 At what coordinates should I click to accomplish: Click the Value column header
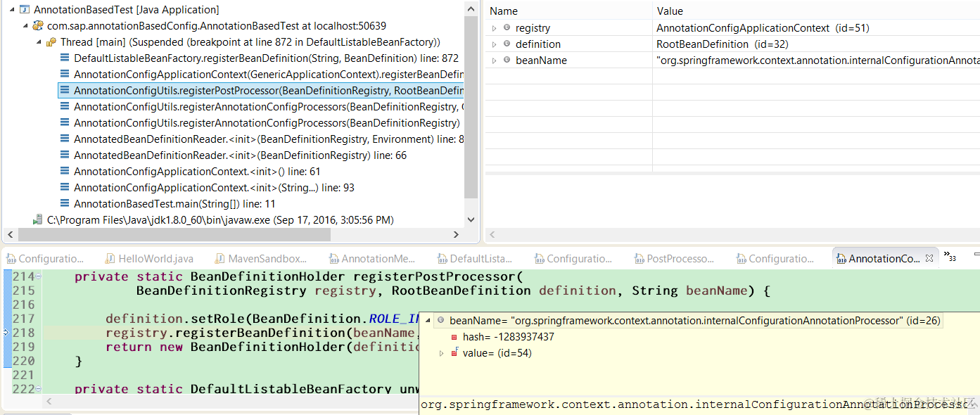816,11
